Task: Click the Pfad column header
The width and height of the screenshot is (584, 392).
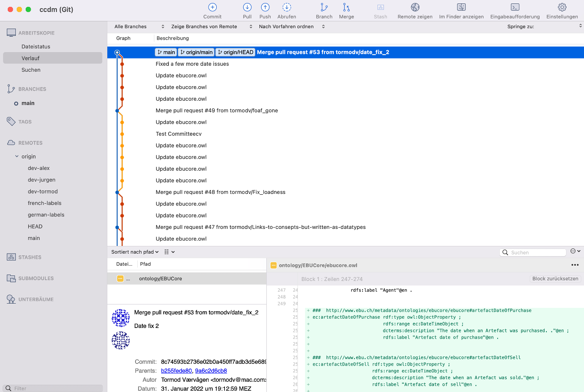Action: click(145, 264)
